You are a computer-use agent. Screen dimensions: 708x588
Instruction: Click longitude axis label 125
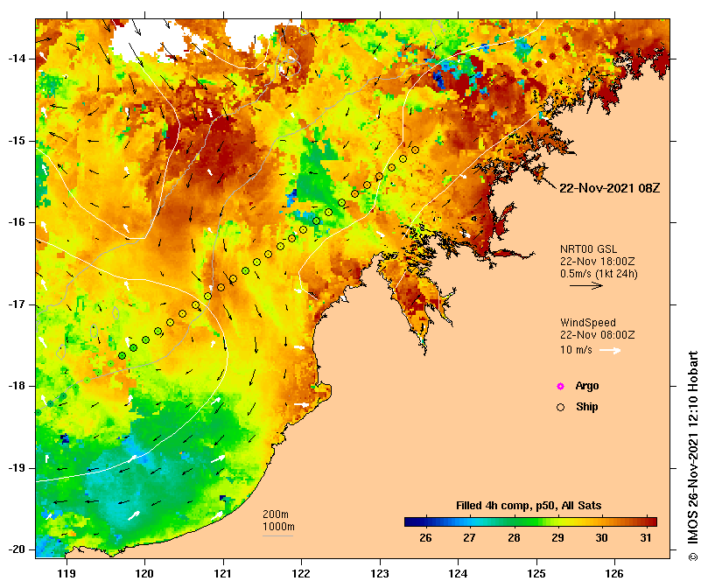pos(536,574)
